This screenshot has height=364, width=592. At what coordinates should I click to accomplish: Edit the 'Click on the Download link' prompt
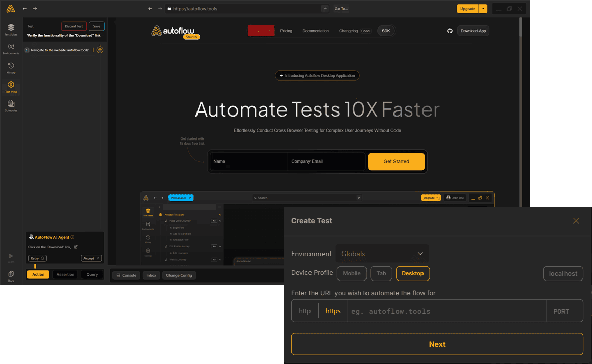76,247
